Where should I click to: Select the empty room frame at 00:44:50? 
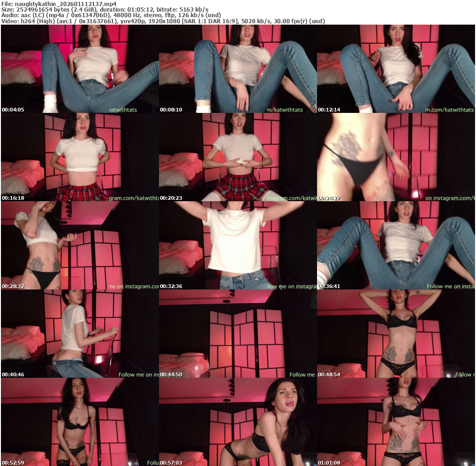coord(238,334)
